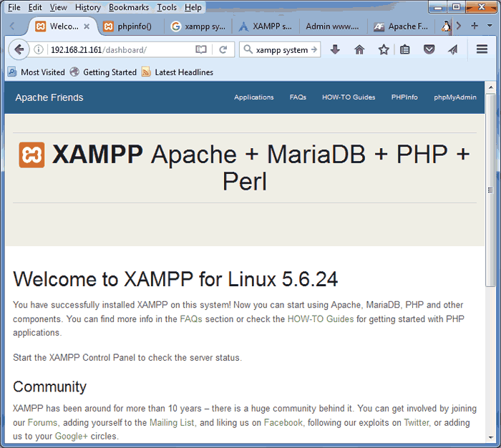Open the Twitter link
Viewport: 501px width, 448px height.
pyautogui.click(x=417, y=422)
